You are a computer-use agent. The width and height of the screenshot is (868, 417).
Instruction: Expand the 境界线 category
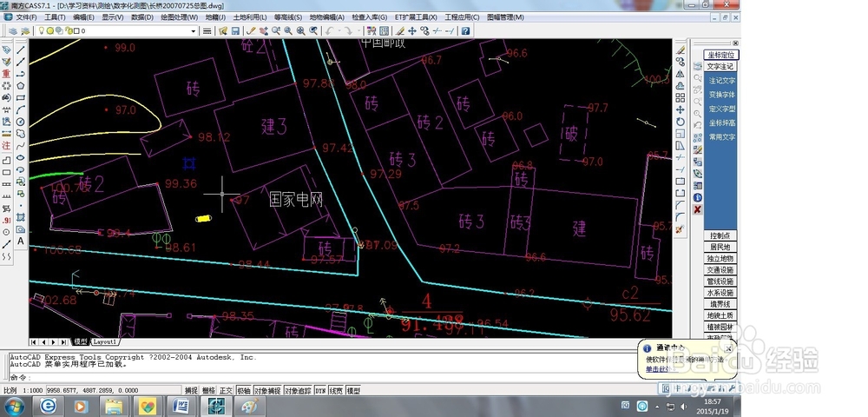720,304
